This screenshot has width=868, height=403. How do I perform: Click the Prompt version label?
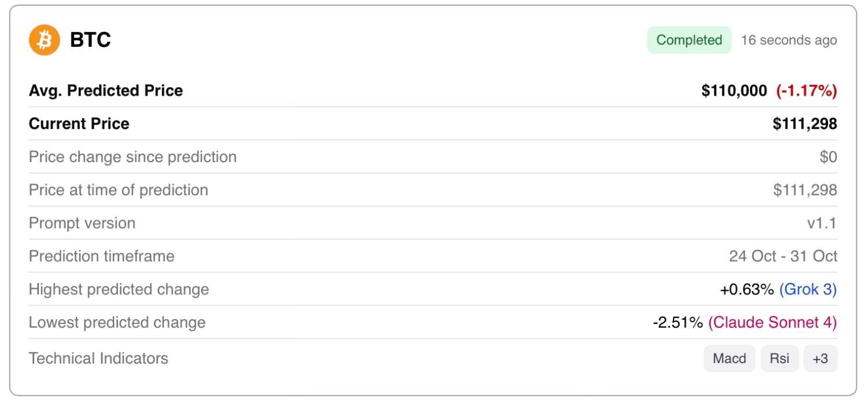pyautogui.click(x=82, y=223)
